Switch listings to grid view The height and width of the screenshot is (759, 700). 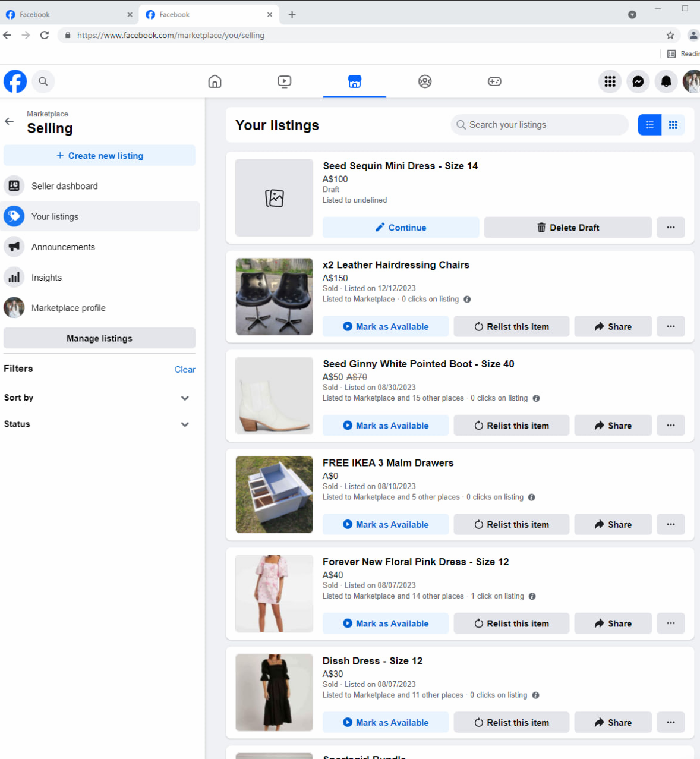[673, 125]
